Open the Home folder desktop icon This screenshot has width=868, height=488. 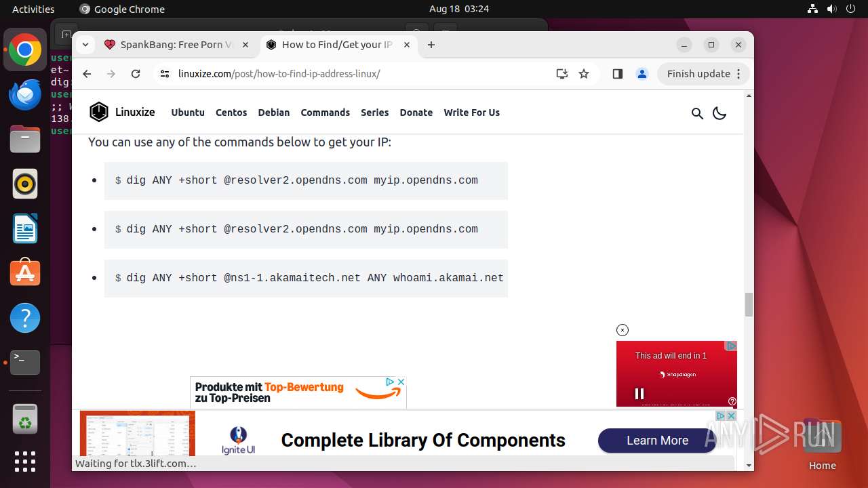click(822, 444)
